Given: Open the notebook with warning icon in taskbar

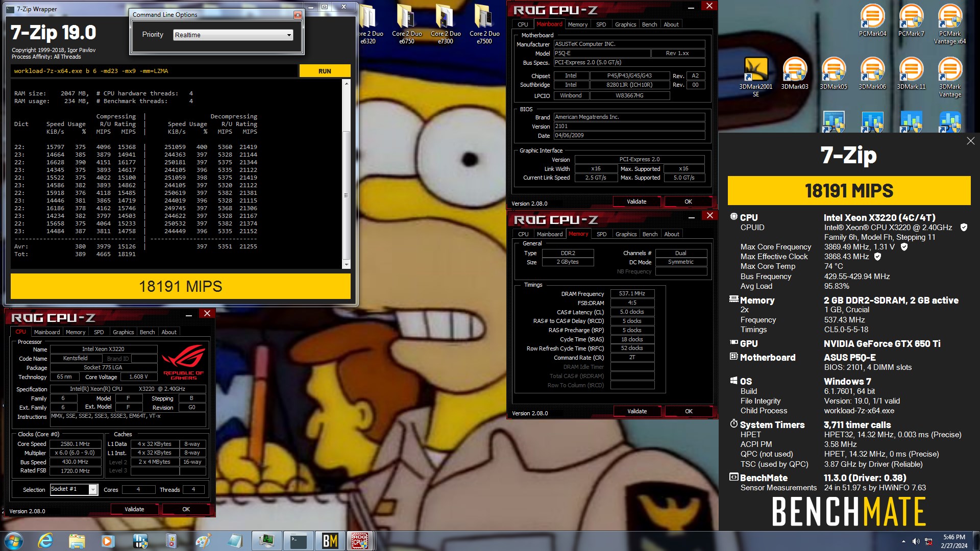Looking at the screenshot, I should point(171,541).
